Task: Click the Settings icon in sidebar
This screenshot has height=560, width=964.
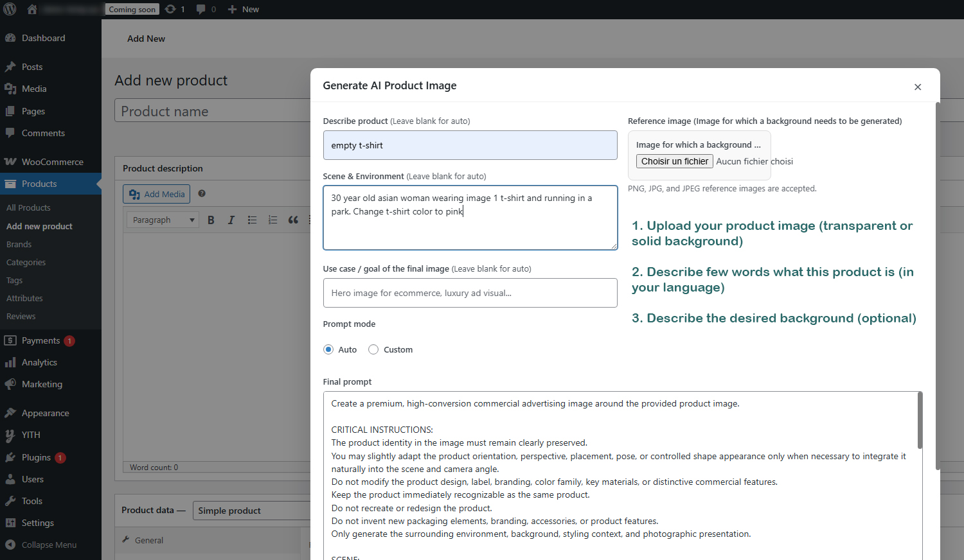Action: tap(10, 523)
